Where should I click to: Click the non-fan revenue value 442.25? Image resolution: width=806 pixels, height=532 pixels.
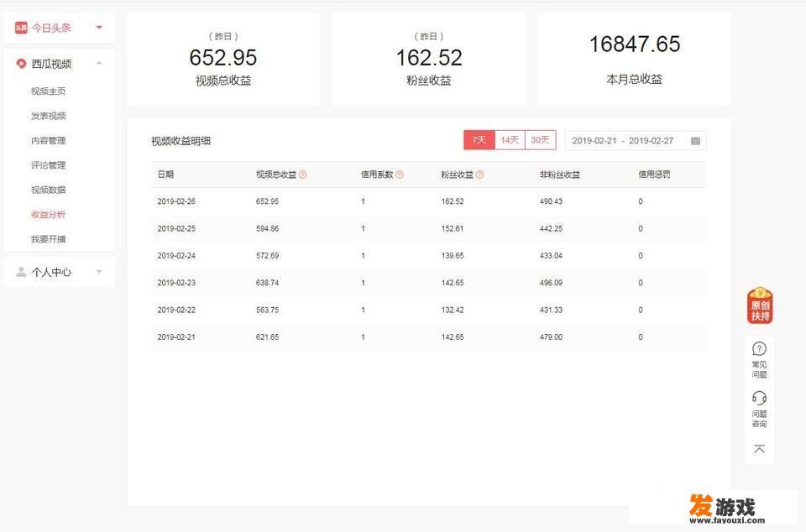click(x=551, y=228)
